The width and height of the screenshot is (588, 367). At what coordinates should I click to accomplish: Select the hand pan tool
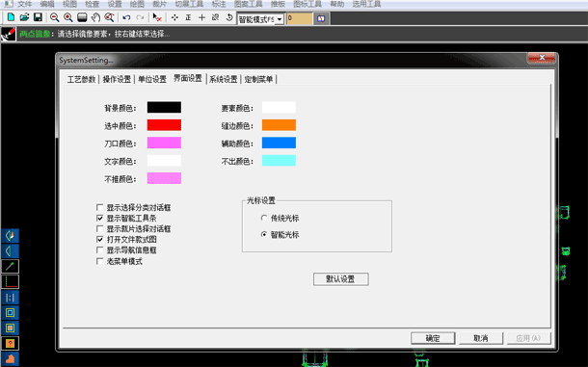point(95,17)
